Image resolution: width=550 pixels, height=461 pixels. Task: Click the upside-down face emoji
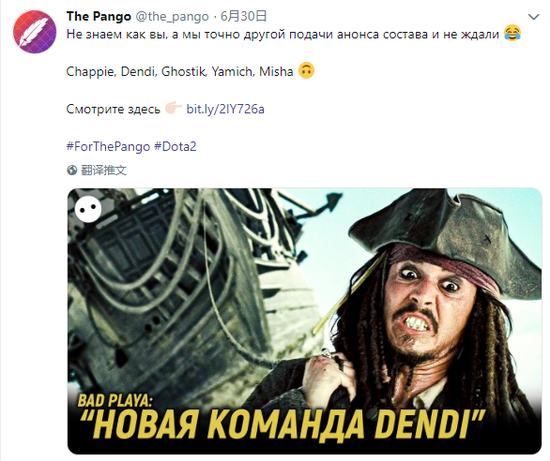coord(306,71)
